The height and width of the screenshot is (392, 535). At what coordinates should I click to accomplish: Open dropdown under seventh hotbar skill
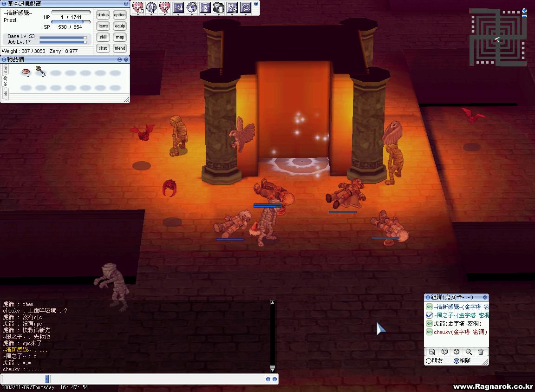click(x=218, y=15)
